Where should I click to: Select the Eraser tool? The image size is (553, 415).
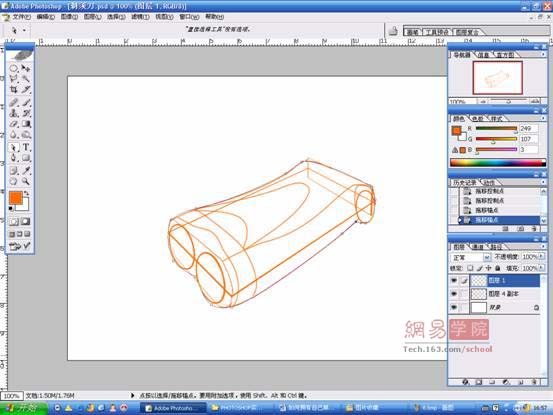pos(14,124)
